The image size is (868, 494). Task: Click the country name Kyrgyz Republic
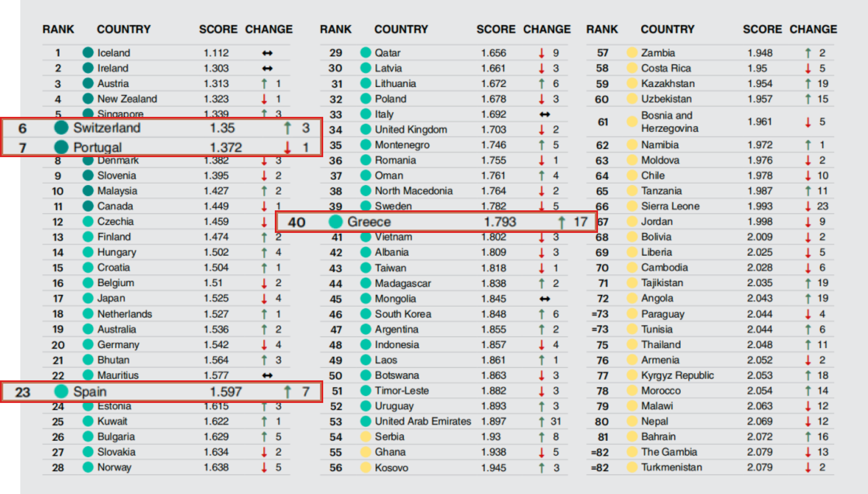(677, 376)
